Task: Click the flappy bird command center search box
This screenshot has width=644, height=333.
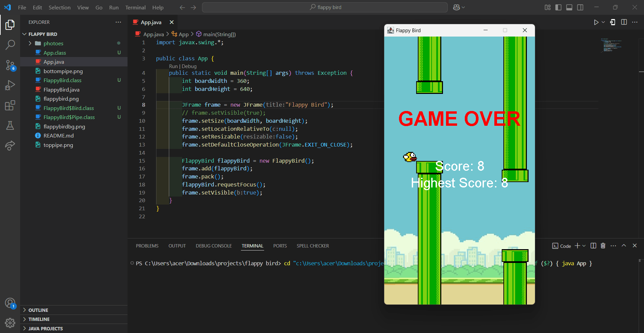Action: click(x=325, y=7)
